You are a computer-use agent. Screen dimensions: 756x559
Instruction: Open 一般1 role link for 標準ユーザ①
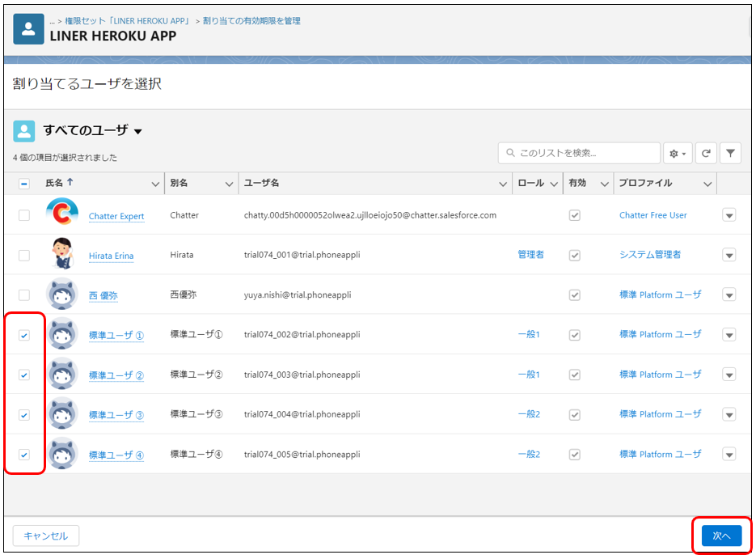(x=529, y=334)
